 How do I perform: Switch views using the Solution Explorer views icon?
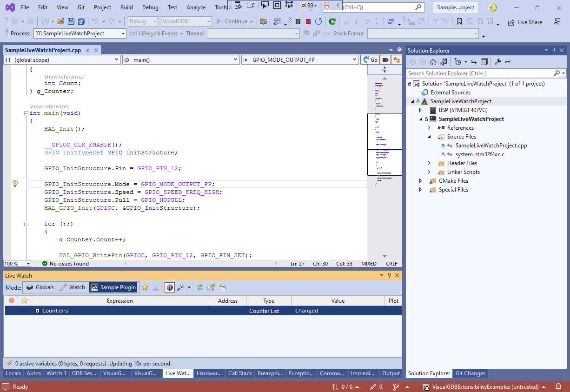444,62
